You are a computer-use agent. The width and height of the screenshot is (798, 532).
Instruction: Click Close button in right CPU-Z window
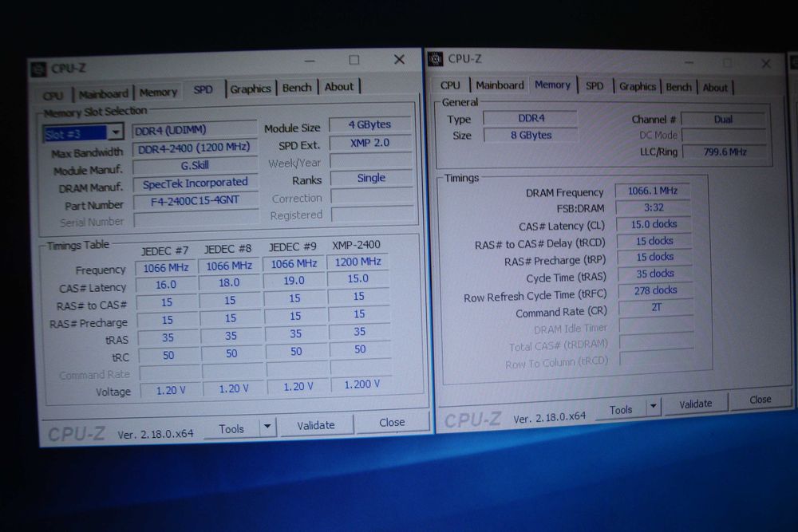[x=760, y=400]
